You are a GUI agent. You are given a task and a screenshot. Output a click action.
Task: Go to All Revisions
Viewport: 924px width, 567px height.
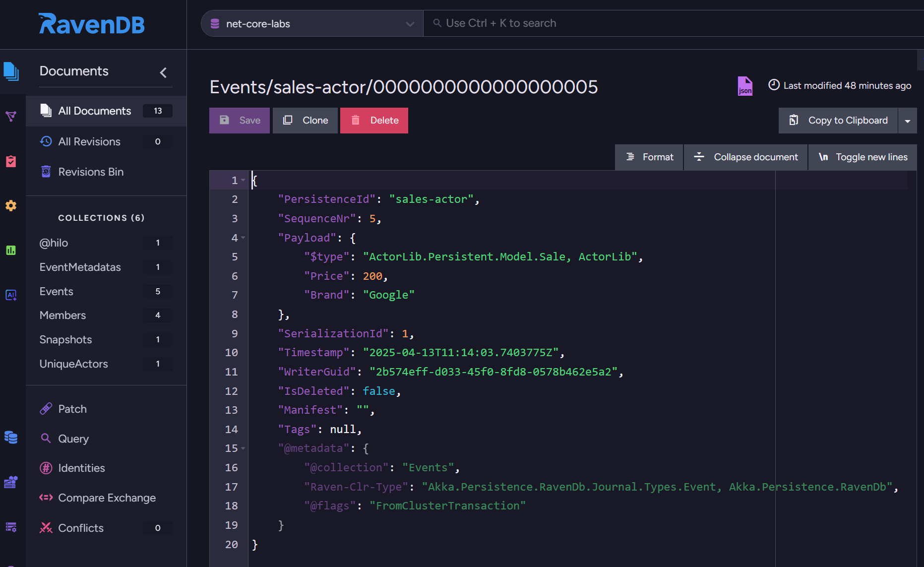coord(89,142)
